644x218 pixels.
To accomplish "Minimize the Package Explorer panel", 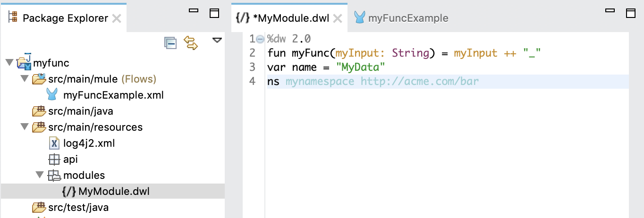I will coord(194,10).
